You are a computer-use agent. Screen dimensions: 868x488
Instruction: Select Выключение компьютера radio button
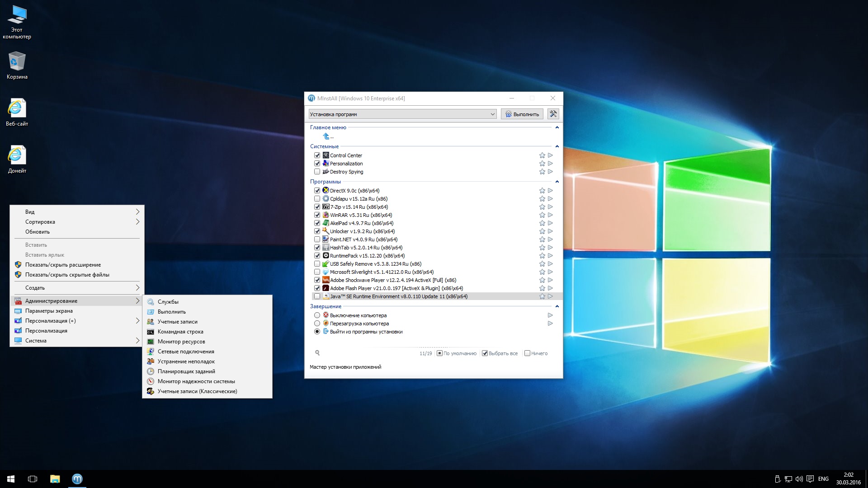click(317, 315)
